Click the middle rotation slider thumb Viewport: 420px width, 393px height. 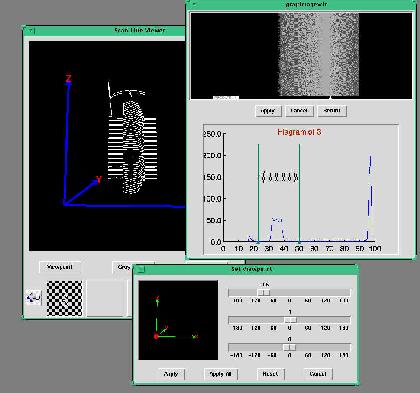click(290, 320)
